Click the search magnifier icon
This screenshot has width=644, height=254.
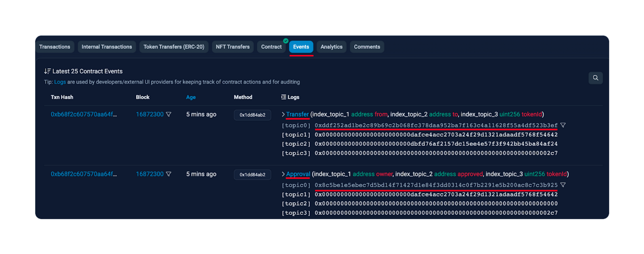click(595, 78)
